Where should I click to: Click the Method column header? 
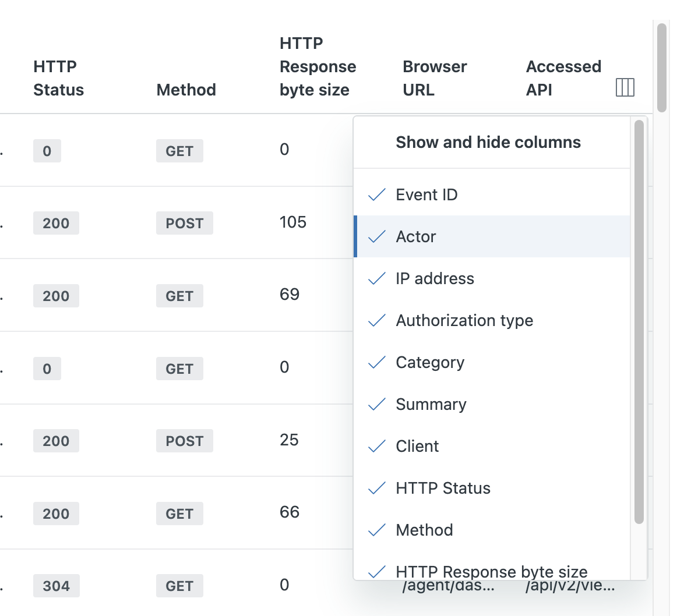tap(186, 90)
